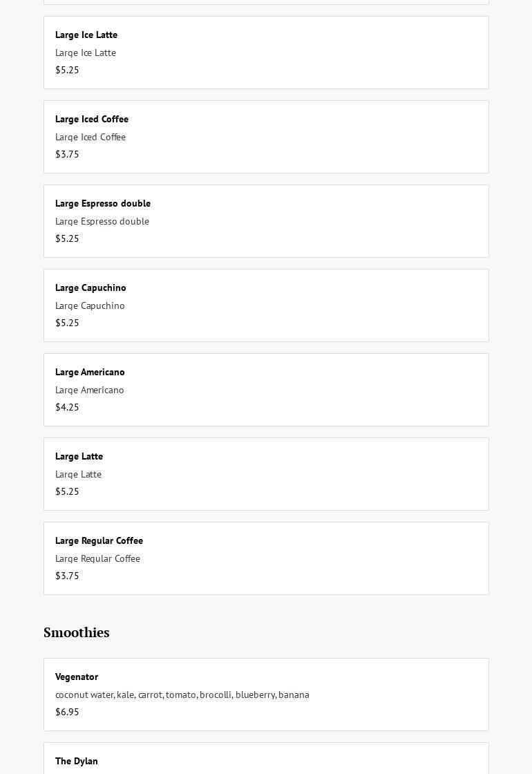This screenshot has width=532, height=774.
Task: Choose the Large Capuchino title
Action: pos(91,287)
